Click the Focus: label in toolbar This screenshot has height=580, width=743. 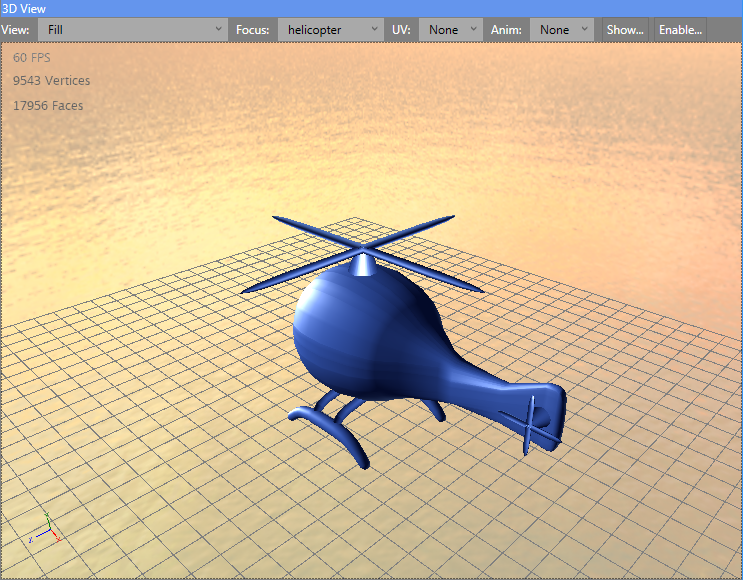coord(252,30)
